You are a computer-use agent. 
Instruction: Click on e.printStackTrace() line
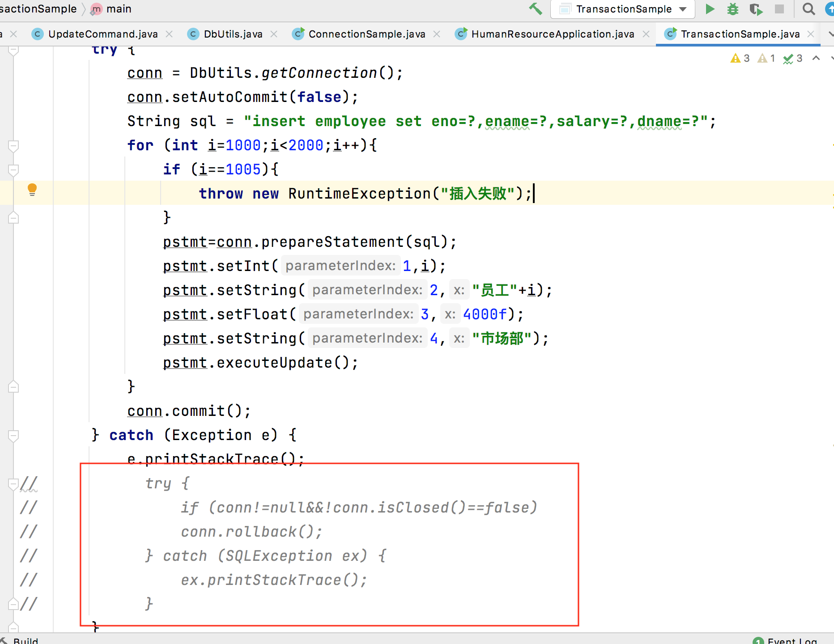(216, 459)
